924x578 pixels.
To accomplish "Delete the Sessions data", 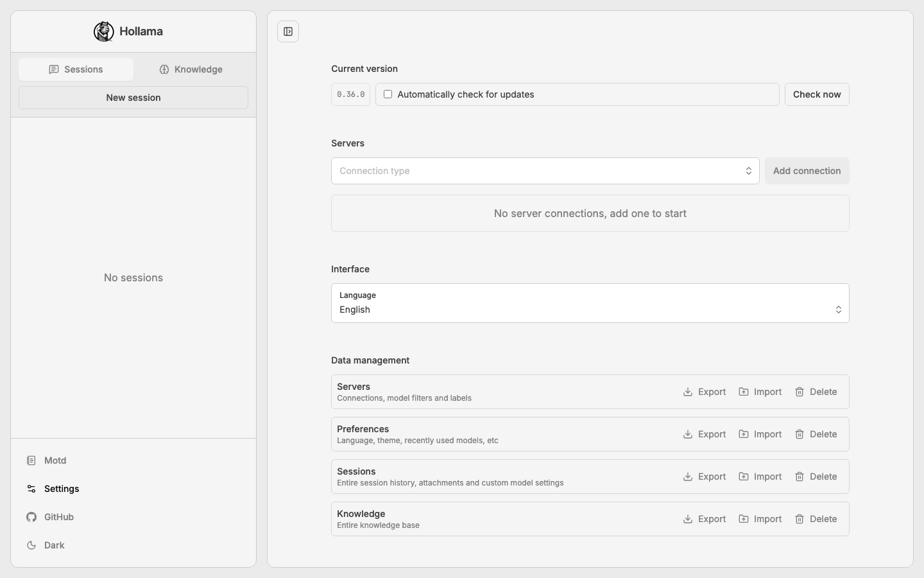I will click(816, 477).
